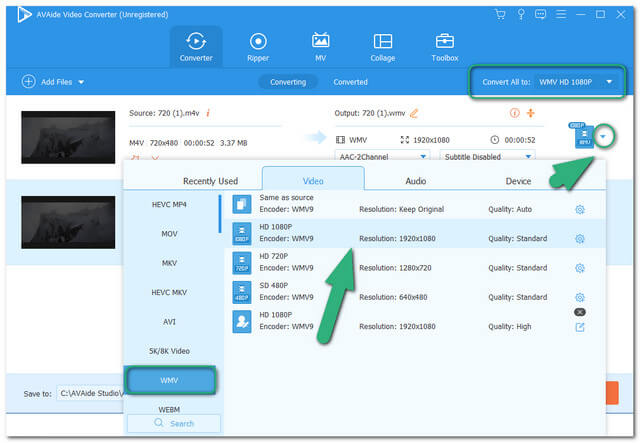This screenshot has height=443, width=640.
Task: Click the format search field
Action: click(174, 423)
